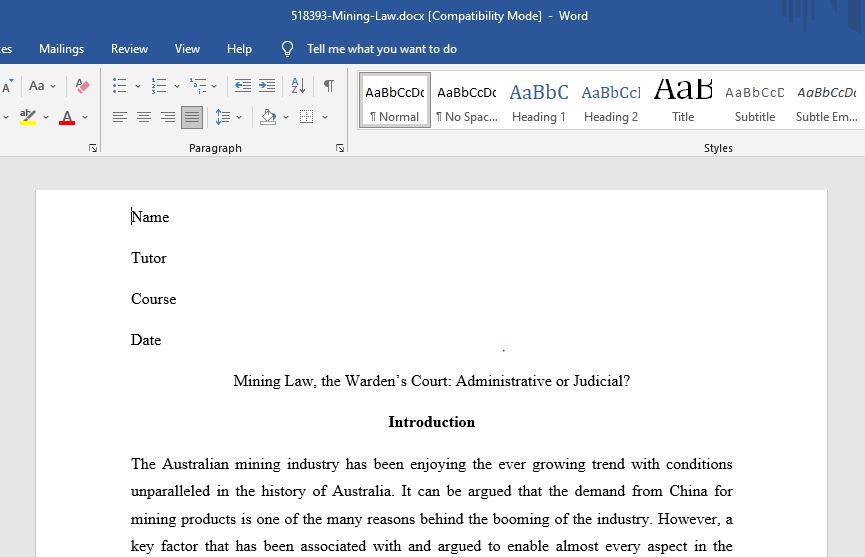865x557 pixels.
Task: Click the Mining Law title line
Action: 431,381
